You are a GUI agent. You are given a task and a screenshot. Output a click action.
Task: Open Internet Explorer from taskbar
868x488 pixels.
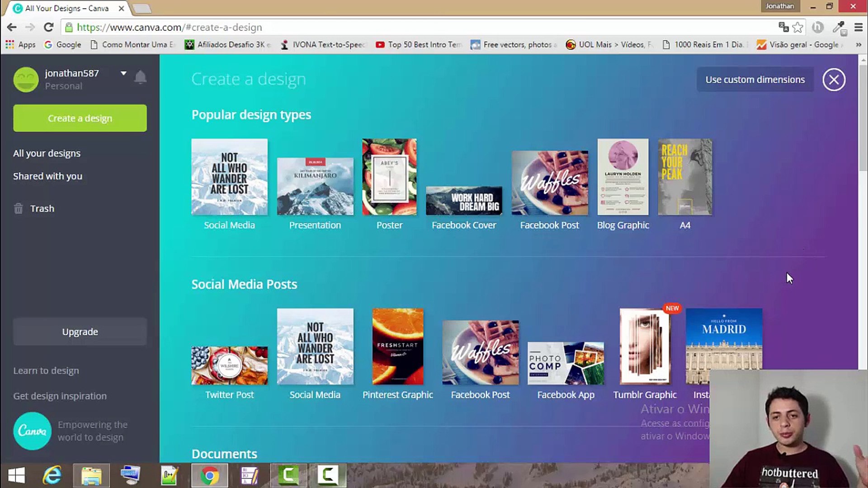[x=52, y=475]
